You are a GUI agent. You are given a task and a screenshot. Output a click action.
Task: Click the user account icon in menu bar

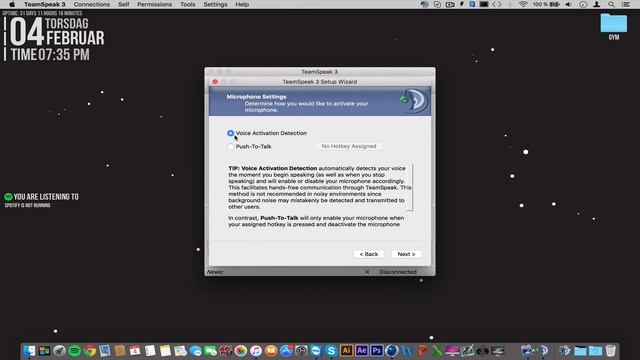coord(596,4)
